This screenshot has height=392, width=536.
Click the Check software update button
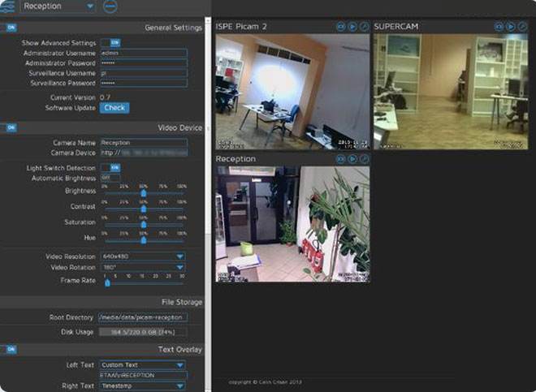[x=115, y=108]
